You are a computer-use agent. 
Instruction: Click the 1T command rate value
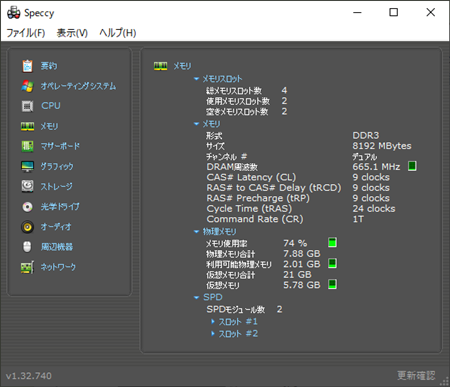[x=358, y=219]
